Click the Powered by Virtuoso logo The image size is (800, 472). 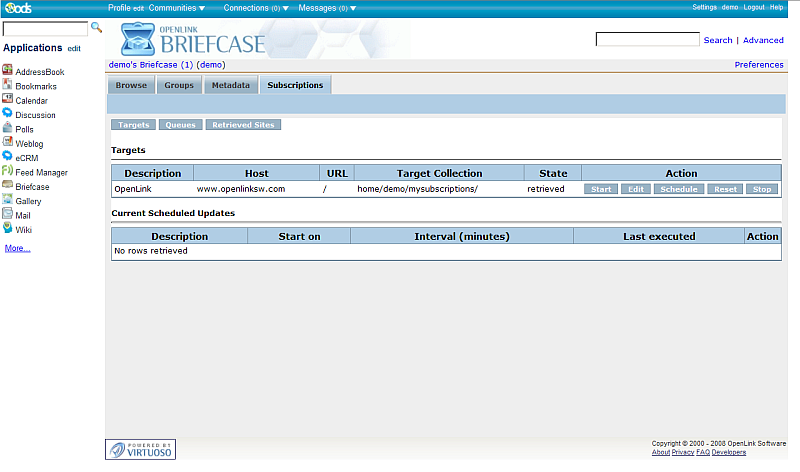[141, 450]
